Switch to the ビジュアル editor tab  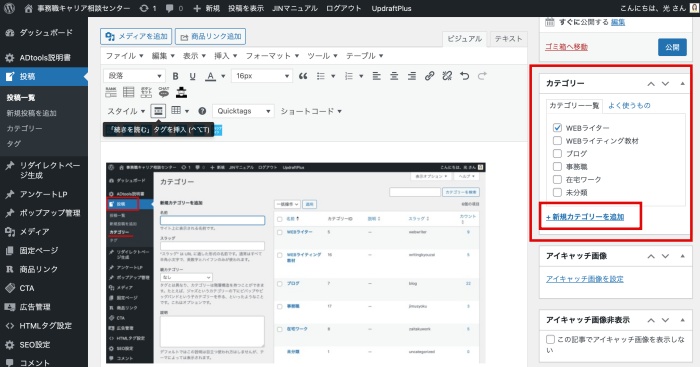pos(465,39)
